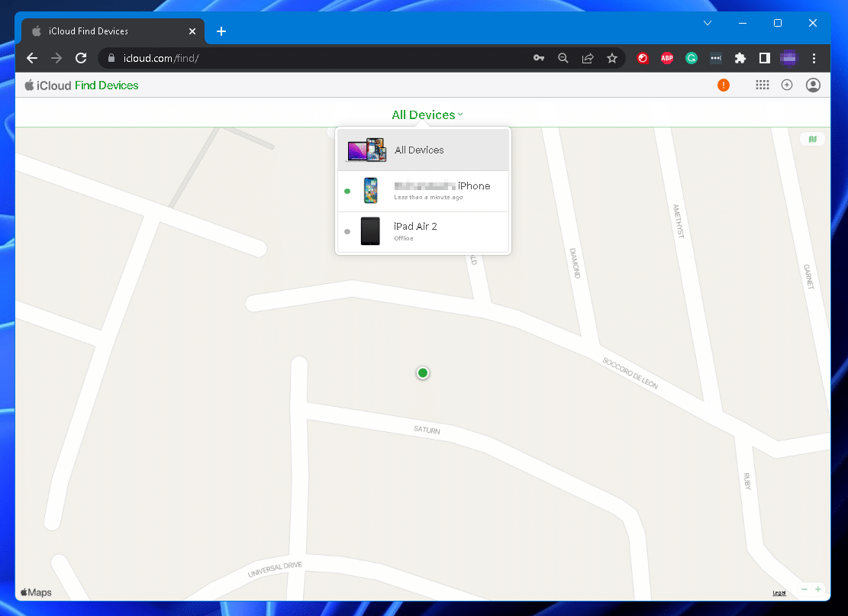Click the SOCCORO DE LEON street label
The height and width of the screenshot is (616, 848).
point(630,373)
